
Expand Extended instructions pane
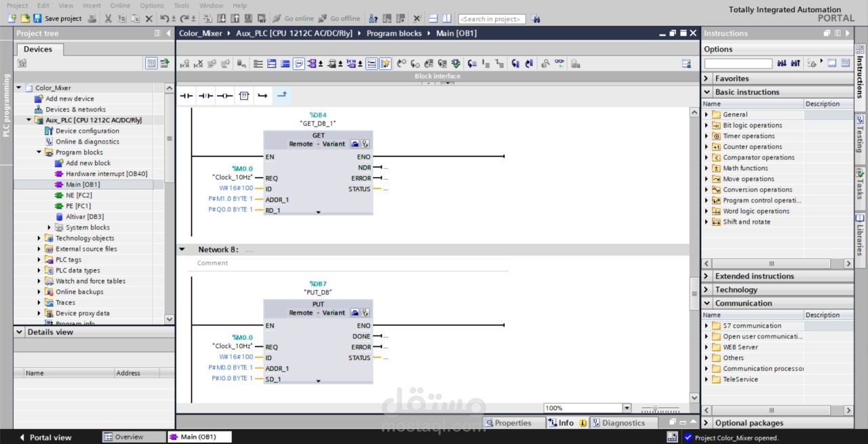pos(707,277)
